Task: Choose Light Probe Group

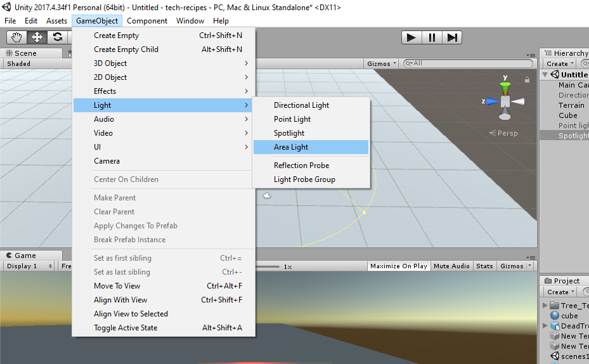Action: tap(311, 179)
